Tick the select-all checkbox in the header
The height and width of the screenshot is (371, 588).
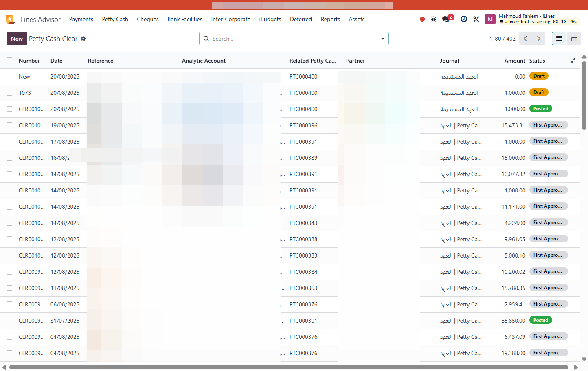9,60
